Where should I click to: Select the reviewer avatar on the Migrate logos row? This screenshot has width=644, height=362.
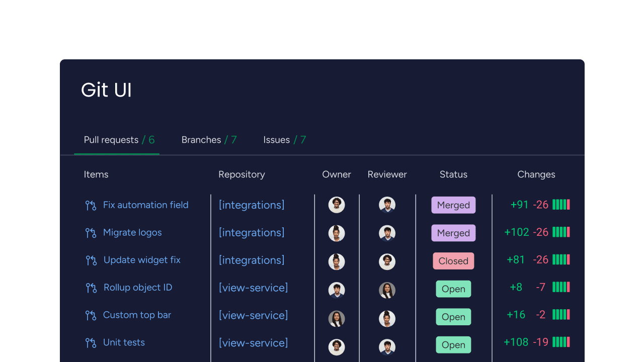(x=387, y=233)
